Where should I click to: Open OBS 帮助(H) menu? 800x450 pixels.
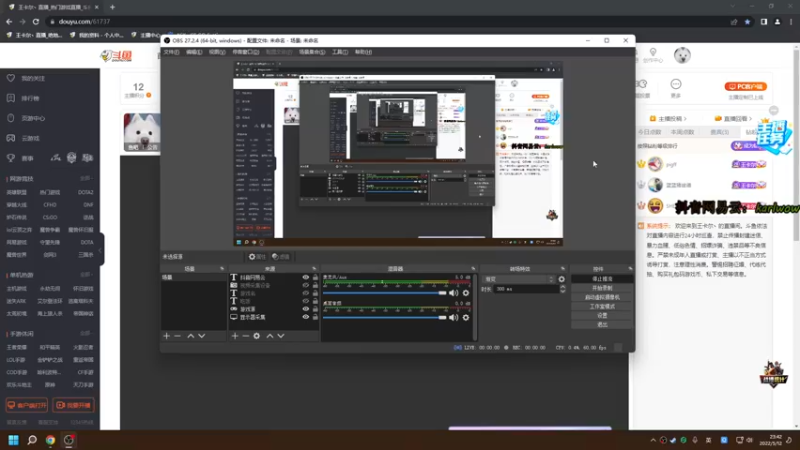[363, 52]
